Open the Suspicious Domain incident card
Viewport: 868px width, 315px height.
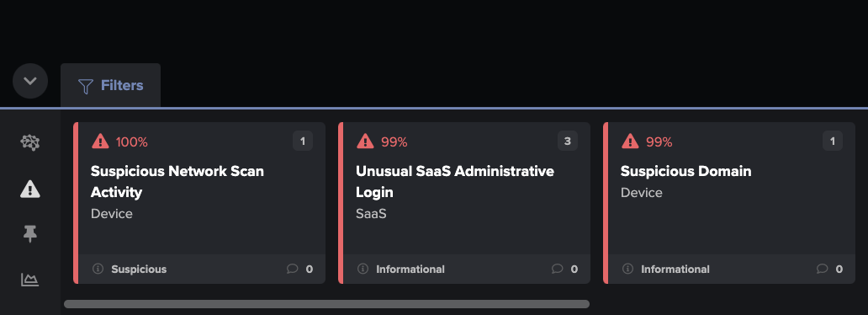(729, 203)
